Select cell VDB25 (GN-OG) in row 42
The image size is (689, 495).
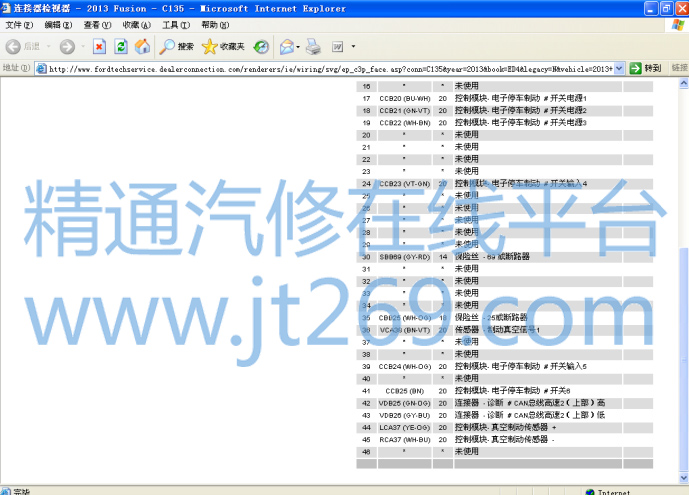[405, 403]
